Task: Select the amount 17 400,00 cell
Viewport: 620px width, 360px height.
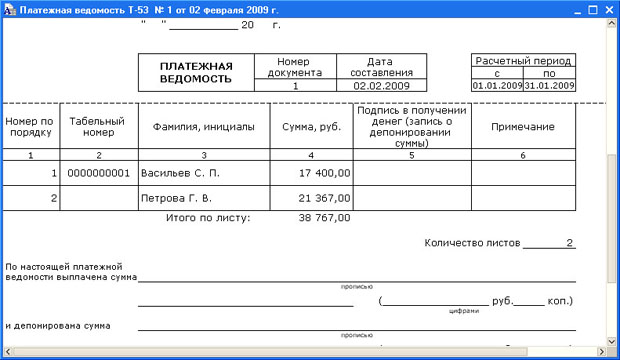Action: pos(312,173)
